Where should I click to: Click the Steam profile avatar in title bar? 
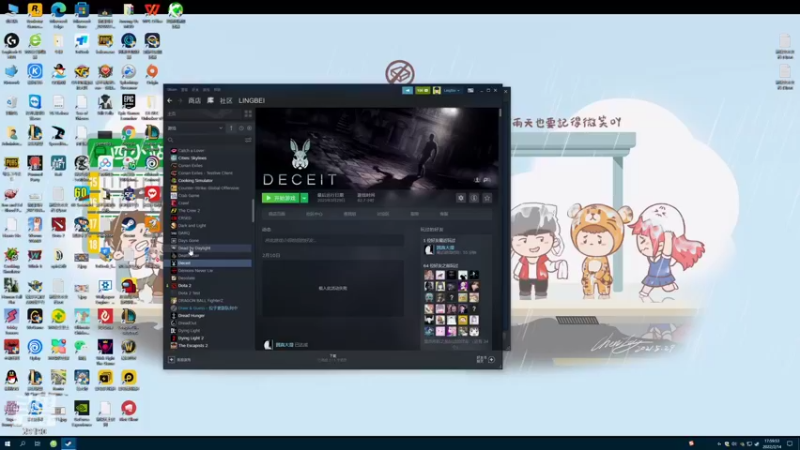tap(437, 90)
